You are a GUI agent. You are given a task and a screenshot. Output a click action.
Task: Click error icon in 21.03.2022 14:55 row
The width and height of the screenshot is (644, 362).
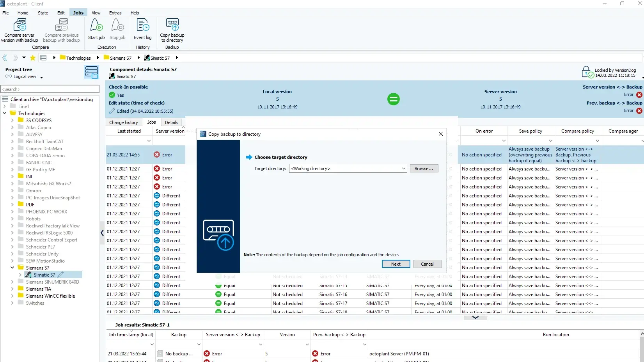tap(157, 154)
